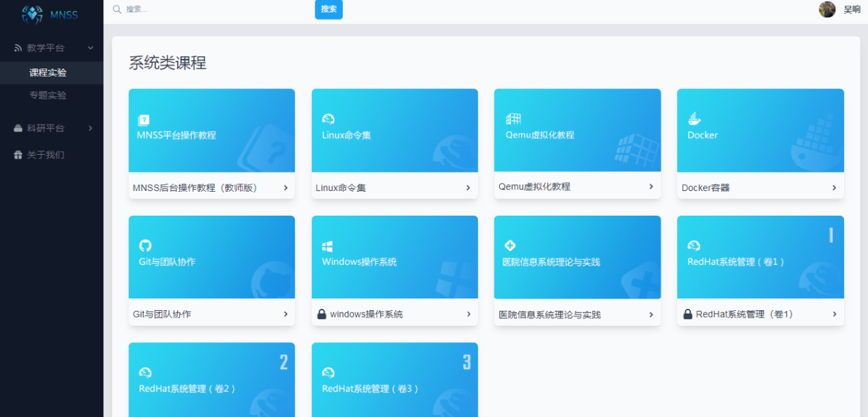
Task: Click the RedHat icon on 卷2 card
Action: (x=145, y=372)
